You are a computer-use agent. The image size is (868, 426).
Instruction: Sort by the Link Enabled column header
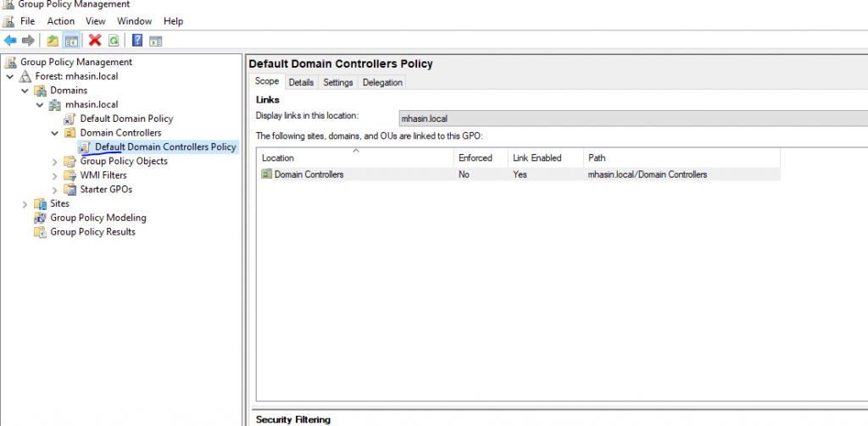tap(546, 158)
